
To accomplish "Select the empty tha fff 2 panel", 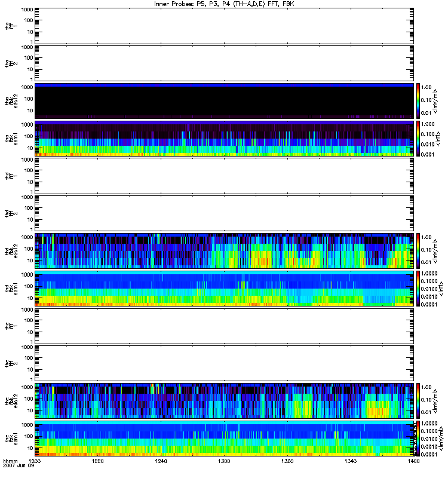I will click(x=225, y=63).
